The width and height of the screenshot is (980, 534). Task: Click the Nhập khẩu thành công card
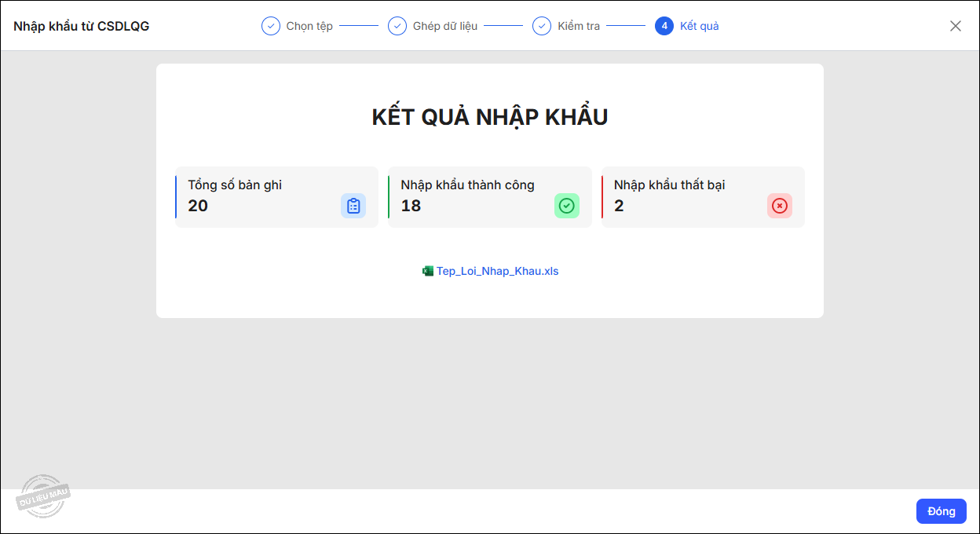coord(489,196)
